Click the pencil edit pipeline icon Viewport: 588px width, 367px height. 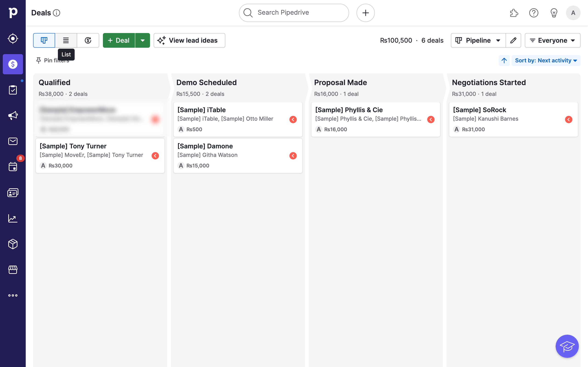tap(513, 40)
